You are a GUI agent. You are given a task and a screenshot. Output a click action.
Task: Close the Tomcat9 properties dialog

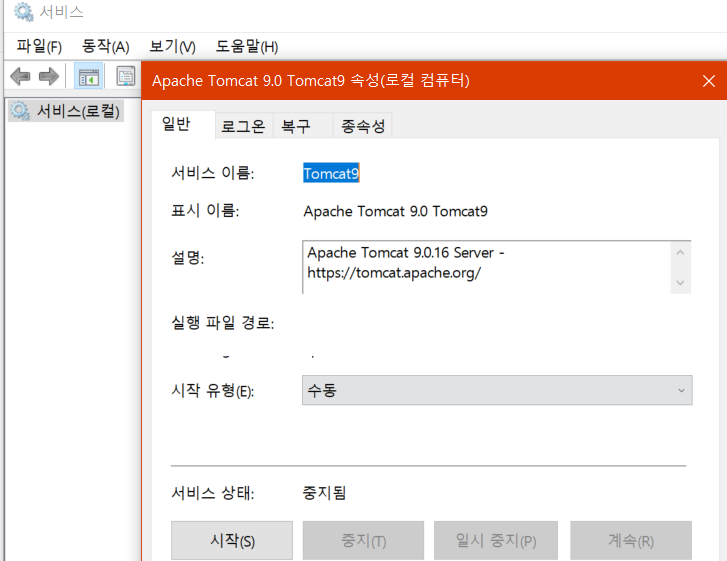708,81
